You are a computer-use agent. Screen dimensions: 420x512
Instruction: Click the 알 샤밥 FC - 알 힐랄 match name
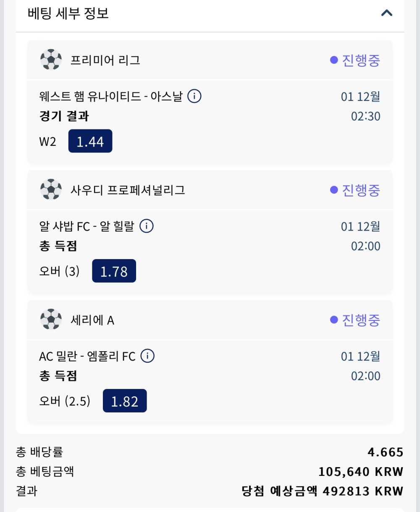(87, 226)
